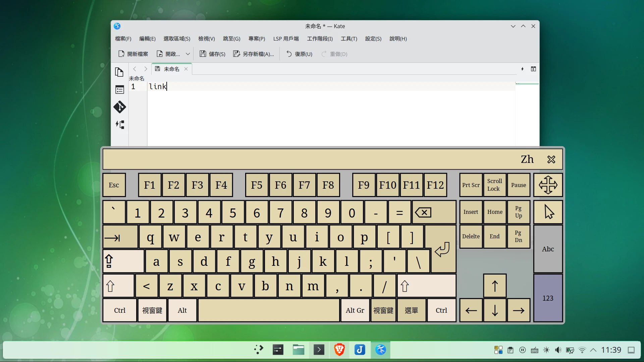Click the split view icon in tab bar
644x362 pixels.
533,69
